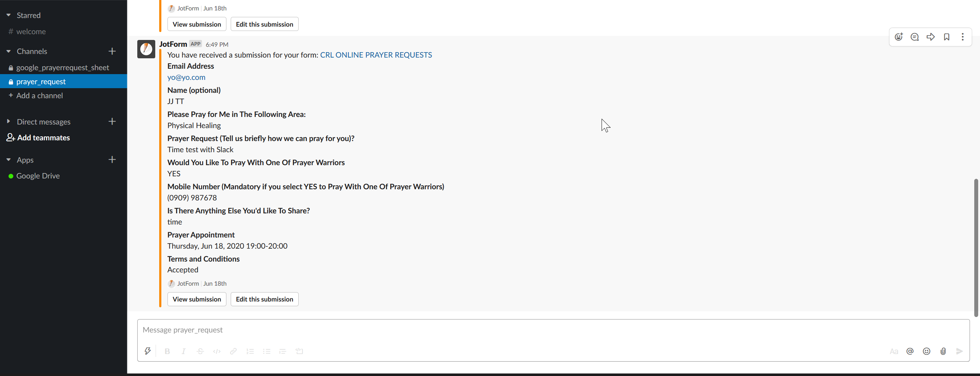Image resolution: width=980 pixels, height=376 pixels.
Task: Toggle strikethrough formatting in composer
Action: pyautogui.click(x=200, y=351)
